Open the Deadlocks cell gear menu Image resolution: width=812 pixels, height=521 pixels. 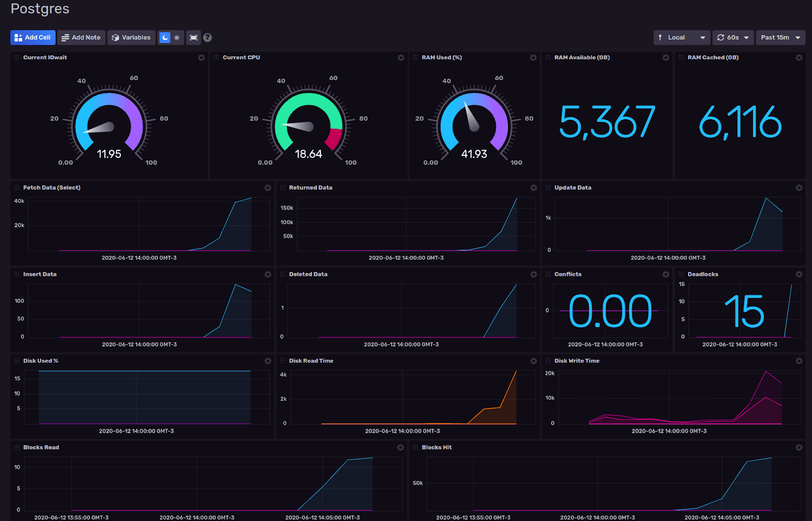[x=798, y=274]
